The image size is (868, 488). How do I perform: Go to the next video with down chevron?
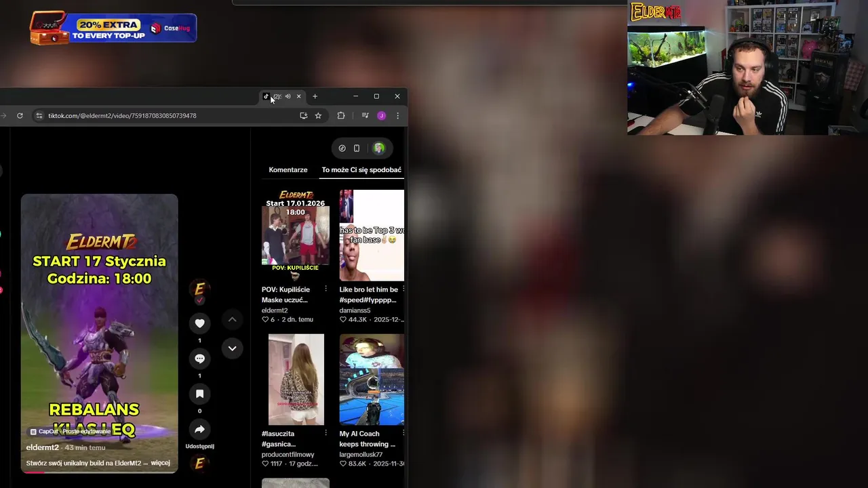pos(232,348)
